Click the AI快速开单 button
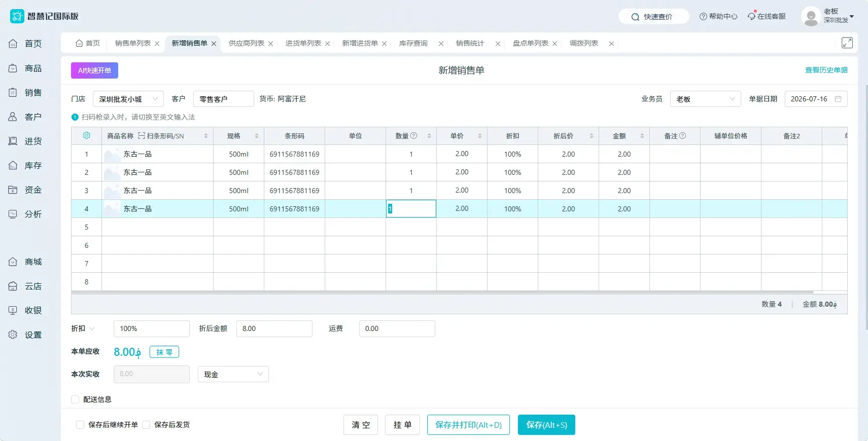The width and height of the screenshot is (868, 441). [94, 70]
